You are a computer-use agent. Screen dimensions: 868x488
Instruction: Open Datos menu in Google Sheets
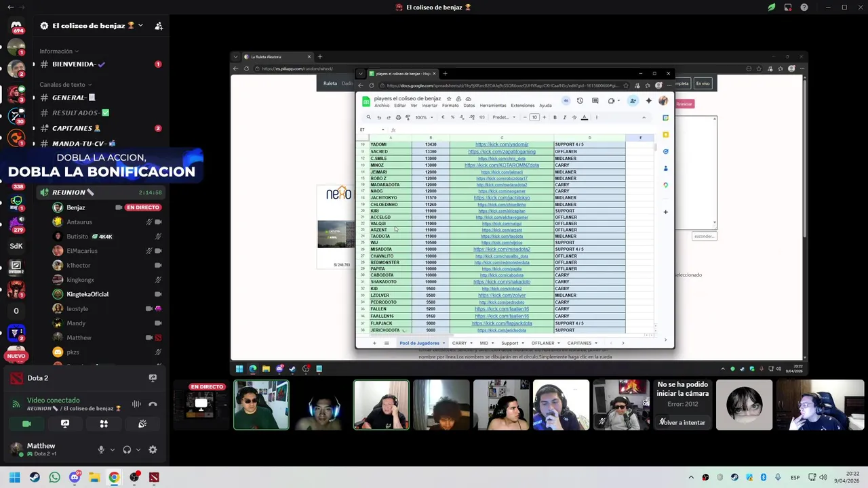[469, 106]
